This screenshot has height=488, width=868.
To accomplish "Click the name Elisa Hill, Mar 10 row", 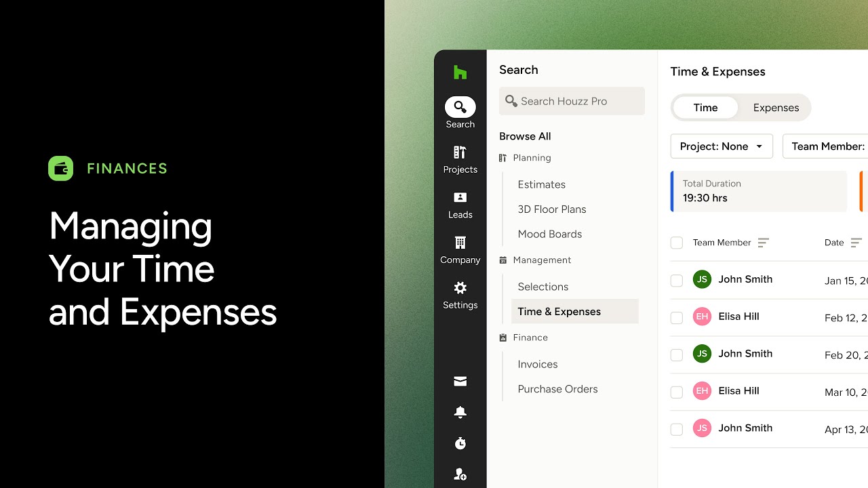I will pyautogui.click(x=738, y=391).
